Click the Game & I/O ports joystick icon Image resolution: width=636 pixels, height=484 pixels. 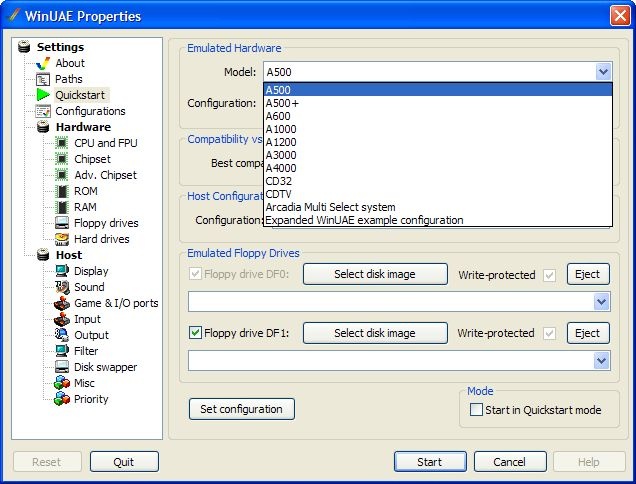(x=62, y=303)
